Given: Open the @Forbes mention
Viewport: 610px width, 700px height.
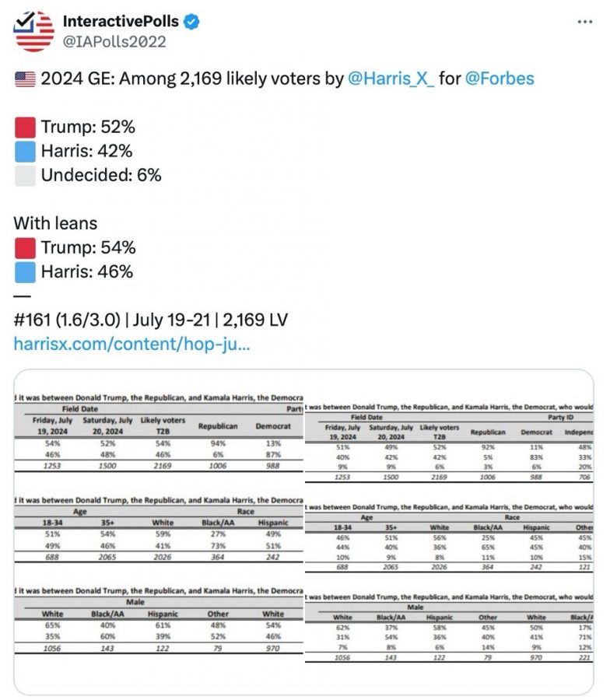Looking at the screenshot, I should pos(499,79).
